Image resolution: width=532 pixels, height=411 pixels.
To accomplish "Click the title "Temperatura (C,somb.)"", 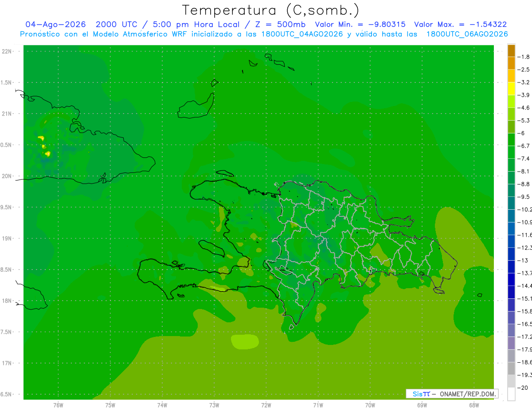I will pyautogui.click(x=271, y=10).
